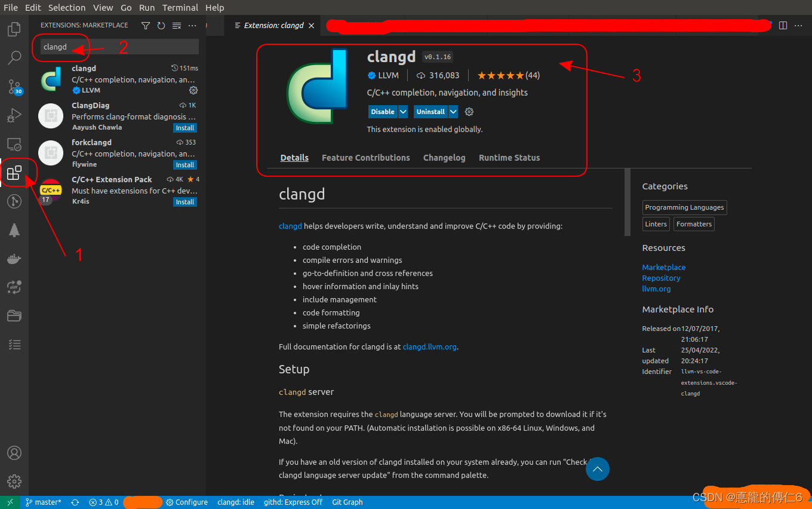Open the Help menu
This screenshot has height=509, width=812.
[x=215, y=8]
